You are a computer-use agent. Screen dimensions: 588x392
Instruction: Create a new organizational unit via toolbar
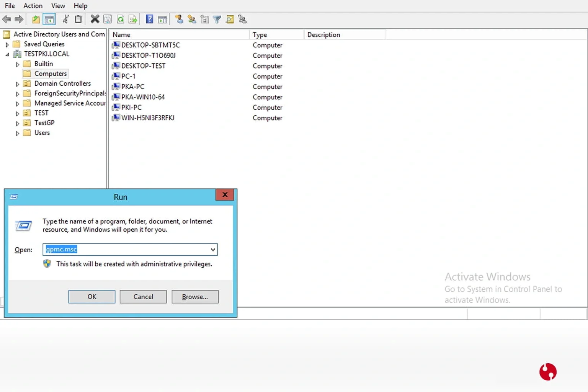coord(205,19)
